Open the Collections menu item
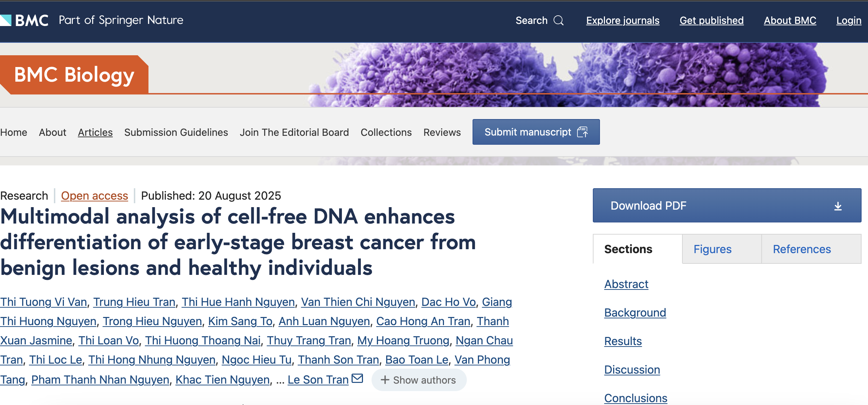 coord(386,132)
